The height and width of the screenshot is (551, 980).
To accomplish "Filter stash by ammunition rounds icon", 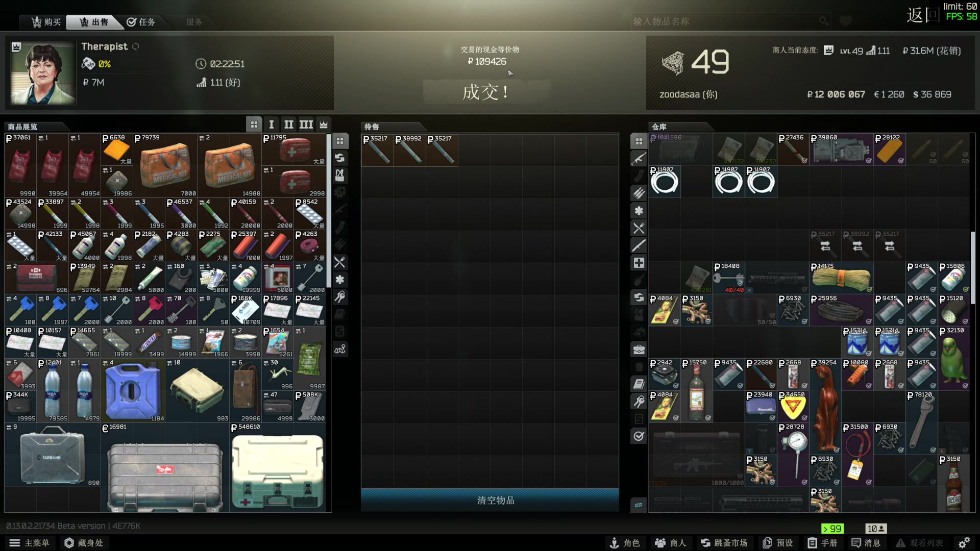I will point(639,193).
